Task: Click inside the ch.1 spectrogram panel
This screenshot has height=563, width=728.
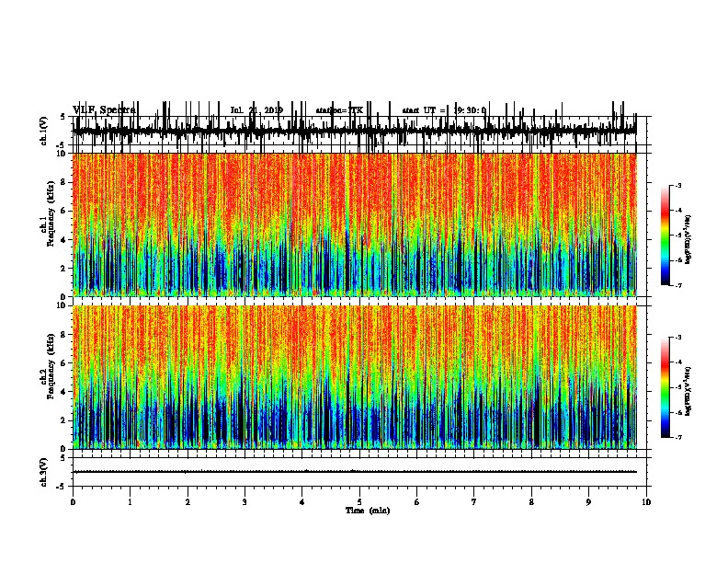Action: 354,224
